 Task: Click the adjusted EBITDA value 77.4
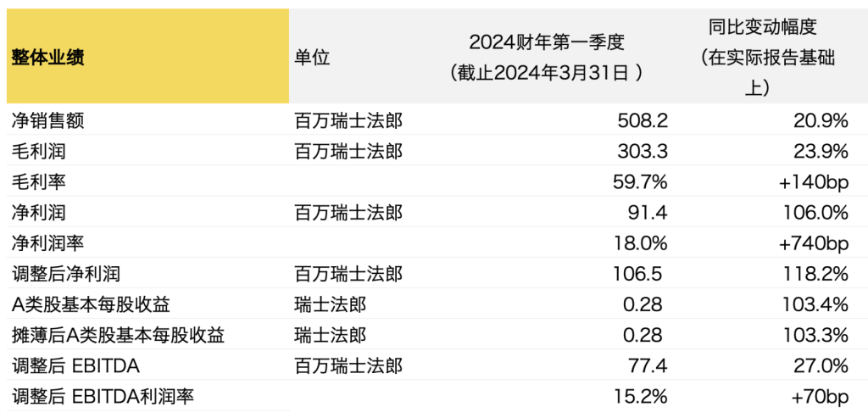pos(649,366)
